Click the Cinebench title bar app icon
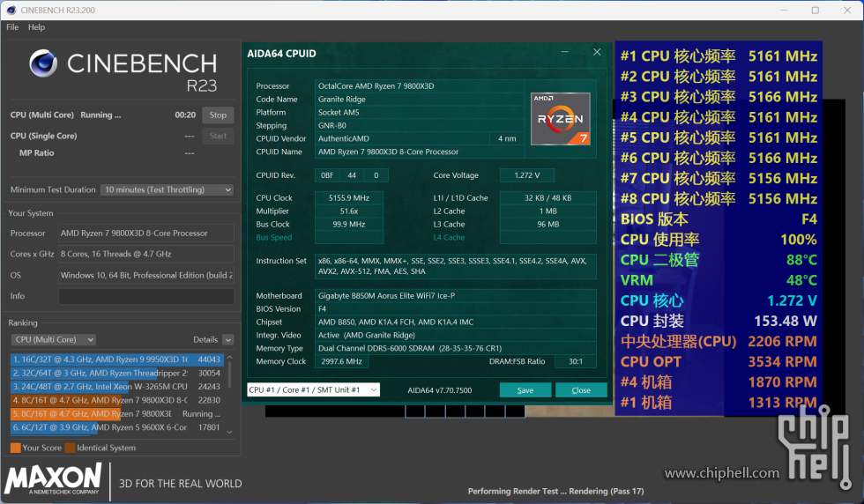The height and width of the screenshot is (504, 864). [x=11, y=10]
